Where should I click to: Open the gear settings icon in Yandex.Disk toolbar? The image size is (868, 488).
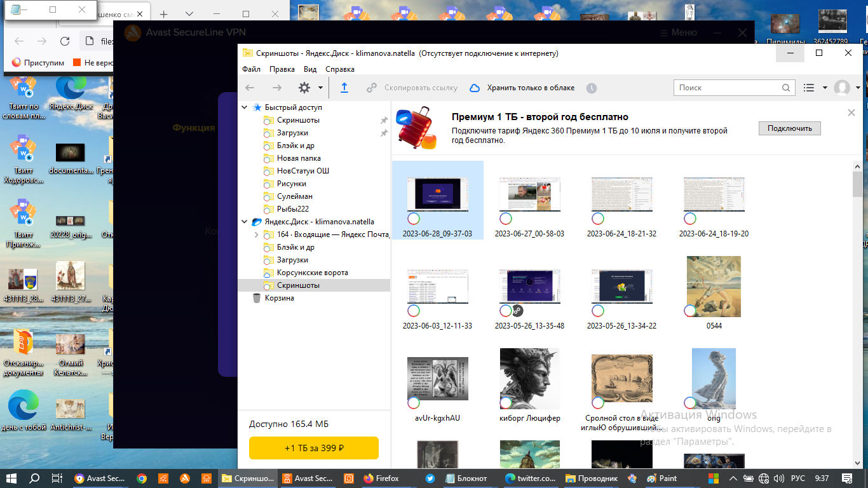304,88
